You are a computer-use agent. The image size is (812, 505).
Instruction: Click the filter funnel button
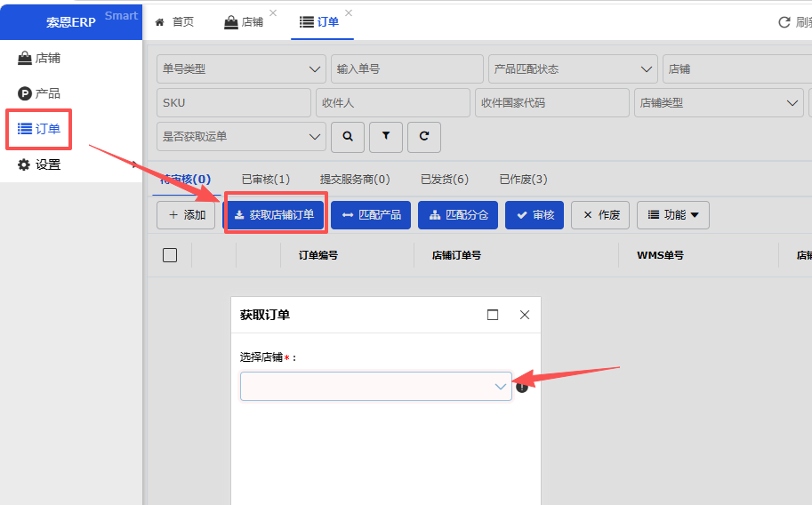tap(386, 137)
